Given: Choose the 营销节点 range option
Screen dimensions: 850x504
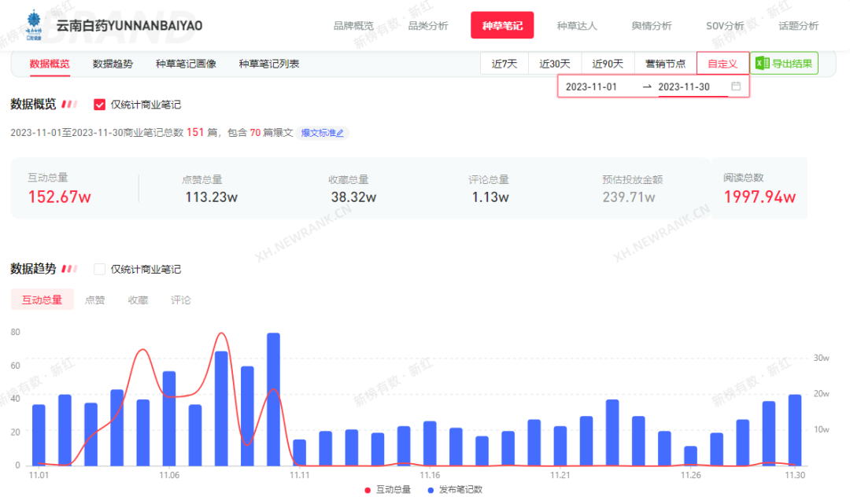Looking at the screenshot, I should [665, 64].
